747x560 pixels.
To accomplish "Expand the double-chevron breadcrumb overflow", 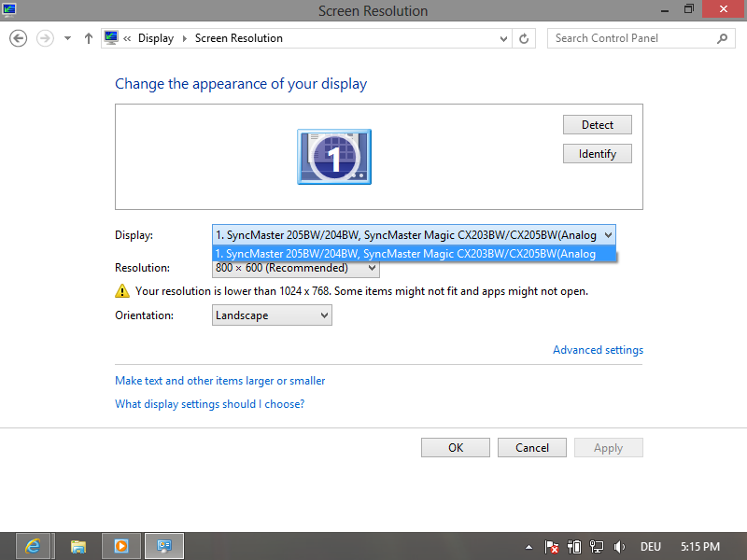I will point(127,38).
